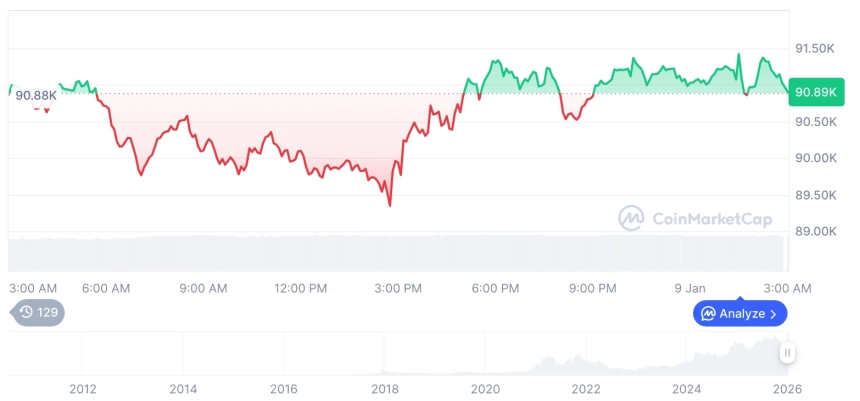Expand the Analyze chevron arrow
Viewport: 860px width, 401px height.
[774, 314]
